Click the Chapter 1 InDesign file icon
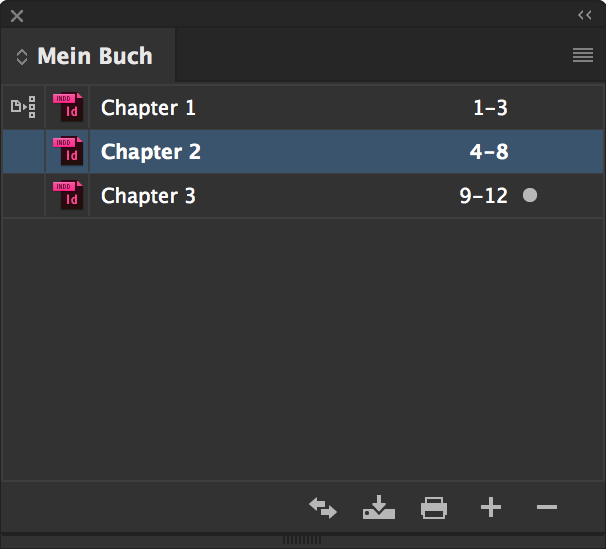606x549 pixels. (68, 107)
